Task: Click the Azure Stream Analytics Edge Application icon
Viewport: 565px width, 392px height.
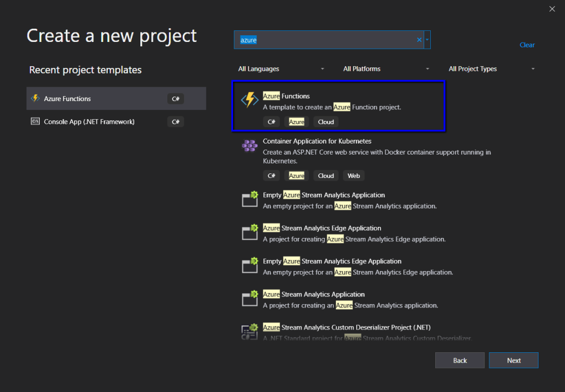Action: (250, 232)
